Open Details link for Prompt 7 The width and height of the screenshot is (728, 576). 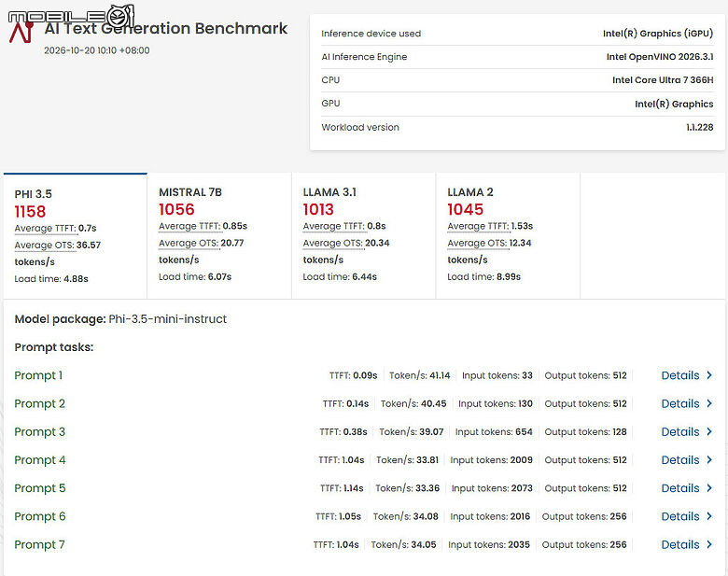[x=680, y=544]
